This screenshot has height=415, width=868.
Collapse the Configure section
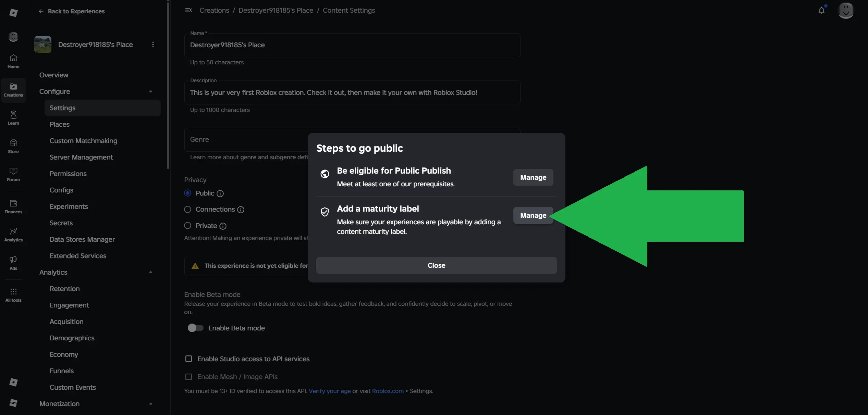point(150,91)
